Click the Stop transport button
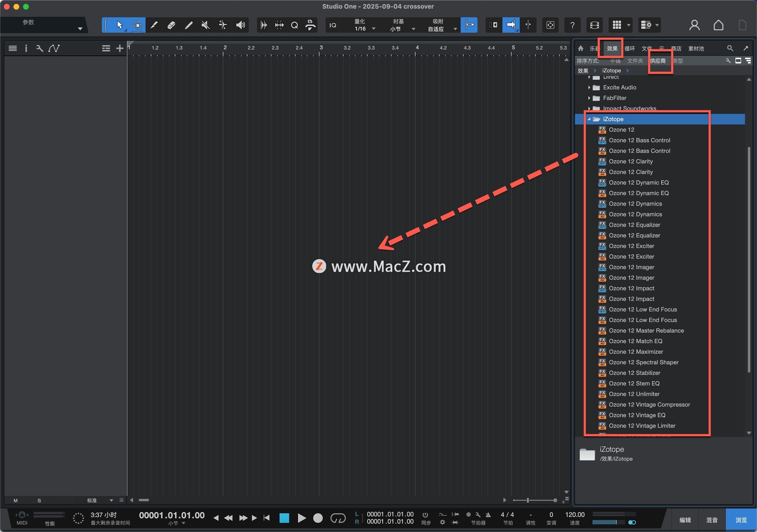The image size is (757, 532). coord(284,518)
